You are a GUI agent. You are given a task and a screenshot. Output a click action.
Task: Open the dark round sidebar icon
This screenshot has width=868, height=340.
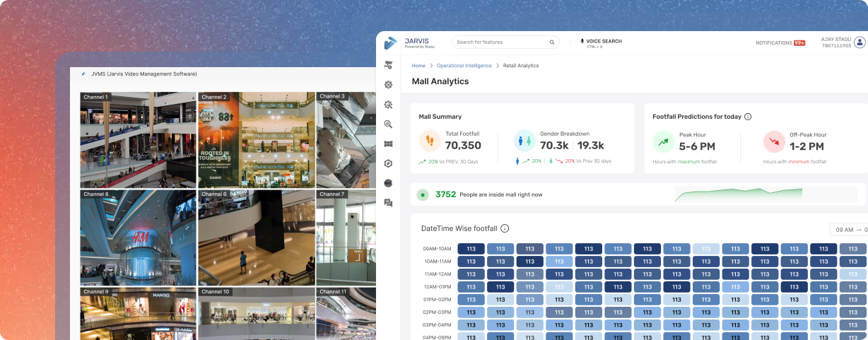388,183
